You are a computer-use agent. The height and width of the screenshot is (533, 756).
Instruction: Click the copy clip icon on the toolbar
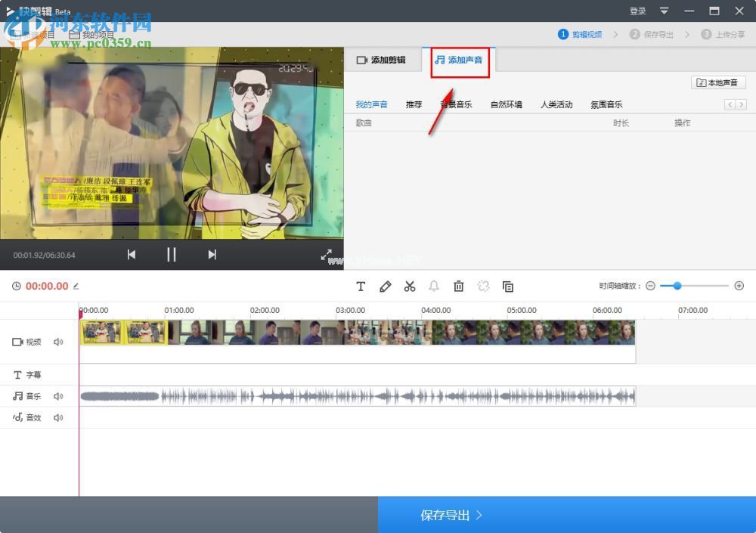click(508, 286)
